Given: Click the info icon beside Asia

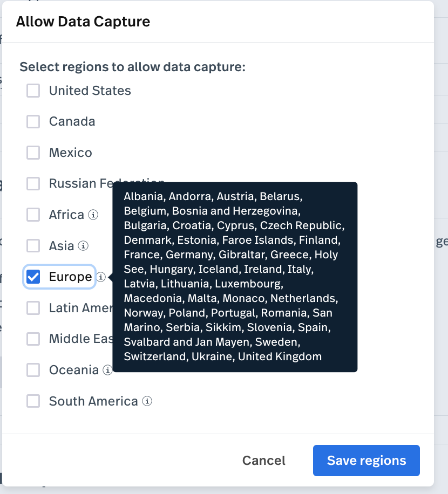Looking at the screenshot, I should [x=83, y=246].
